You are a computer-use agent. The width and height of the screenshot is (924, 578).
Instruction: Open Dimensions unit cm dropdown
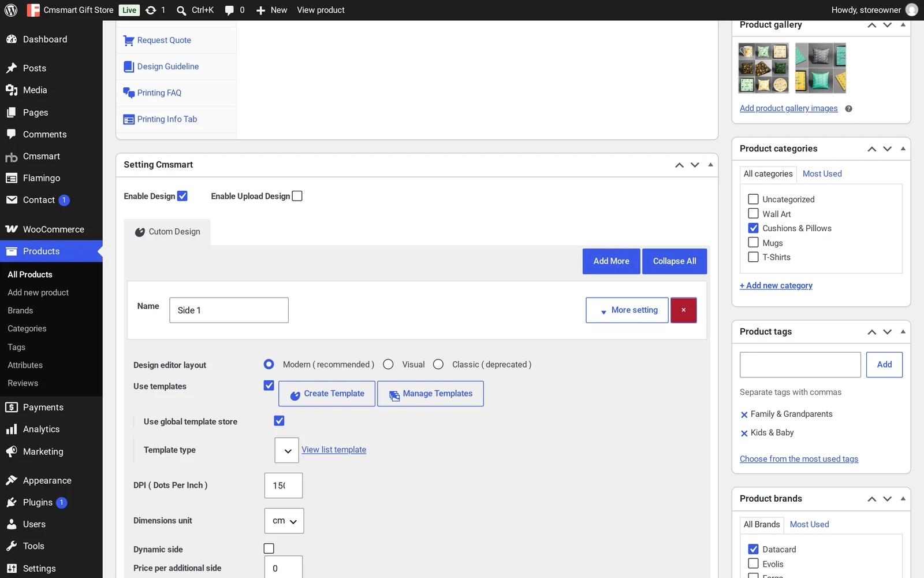pos(284,521)
